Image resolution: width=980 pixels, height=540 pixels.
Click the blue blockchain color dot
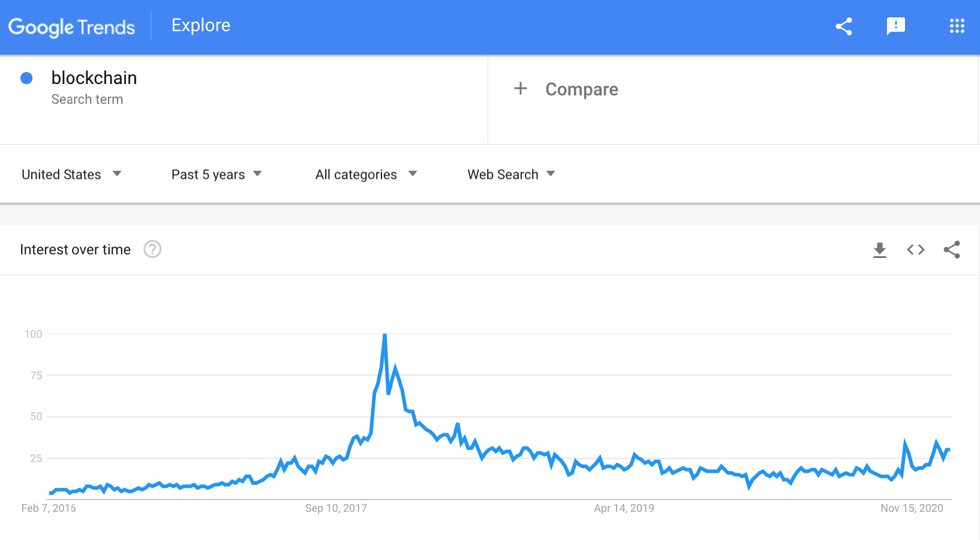pos(26,78)
